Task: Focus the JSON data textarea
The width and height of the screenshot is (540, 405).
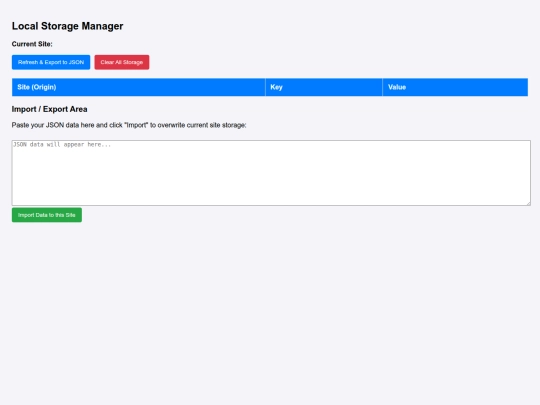Action: tap(271, 173)
